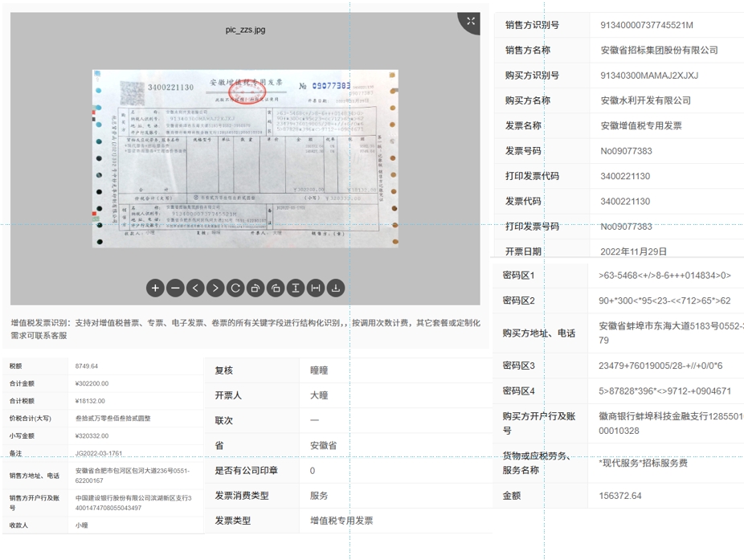This screenshot has height=560, width=744.
Task: Go to the next image
Action: coord(215,288)
